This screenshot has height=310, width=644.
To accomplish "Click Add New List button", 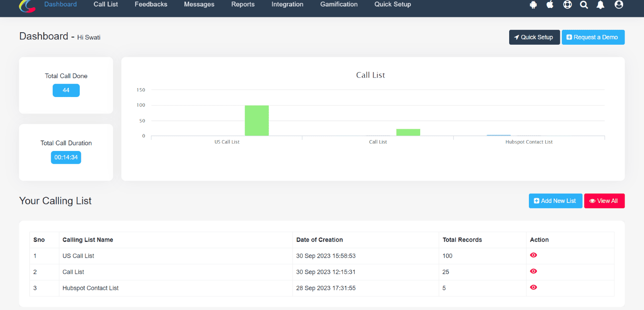I will point(555,201).
